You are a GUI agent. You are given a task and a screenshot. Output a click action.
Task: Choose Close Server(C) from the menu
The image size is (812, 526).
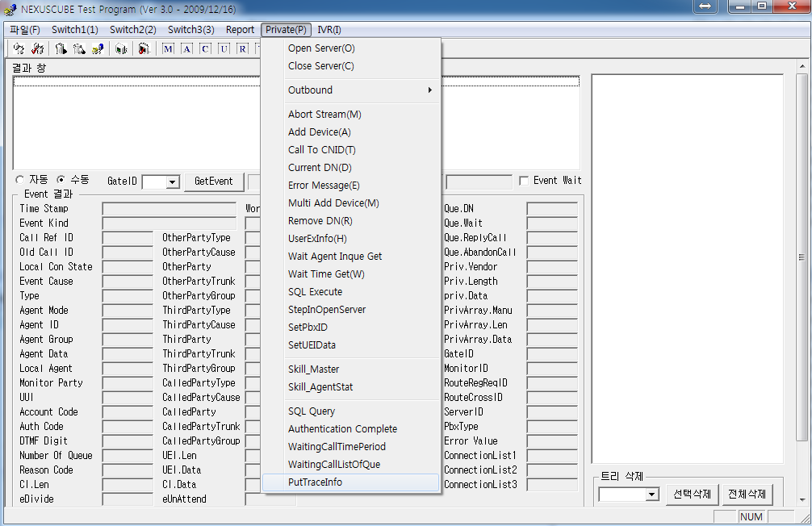[352, 66]
